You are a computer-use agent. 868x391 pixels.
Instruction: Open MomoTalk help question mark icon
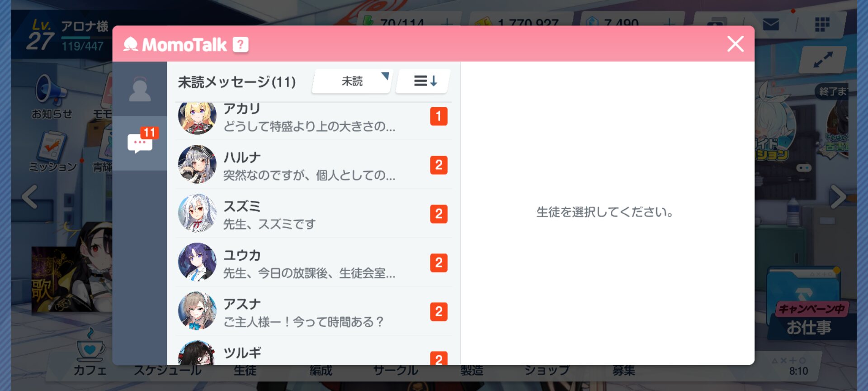pos(241,44)
